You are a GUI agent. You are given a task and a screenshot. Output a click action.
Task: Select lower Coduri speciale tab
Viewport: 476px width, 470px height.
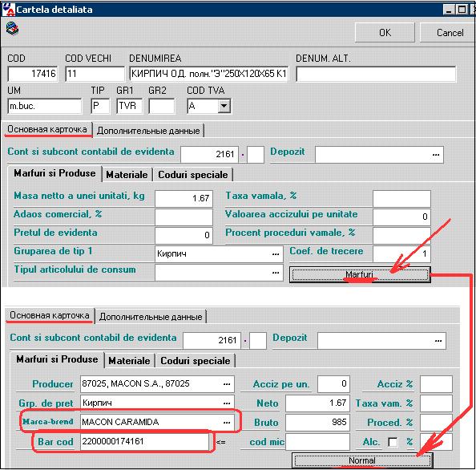[196, 361]
